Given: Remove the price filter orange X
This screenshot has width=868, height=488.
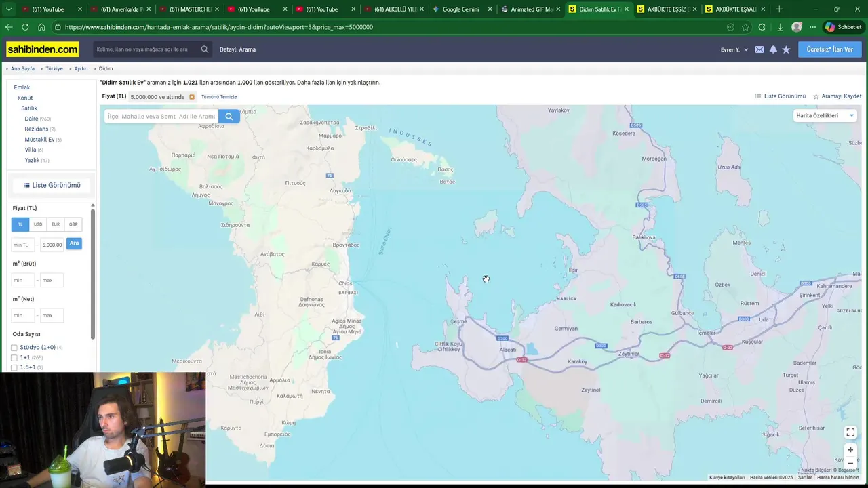Looking at the screenshot, I should pos(192,97).
